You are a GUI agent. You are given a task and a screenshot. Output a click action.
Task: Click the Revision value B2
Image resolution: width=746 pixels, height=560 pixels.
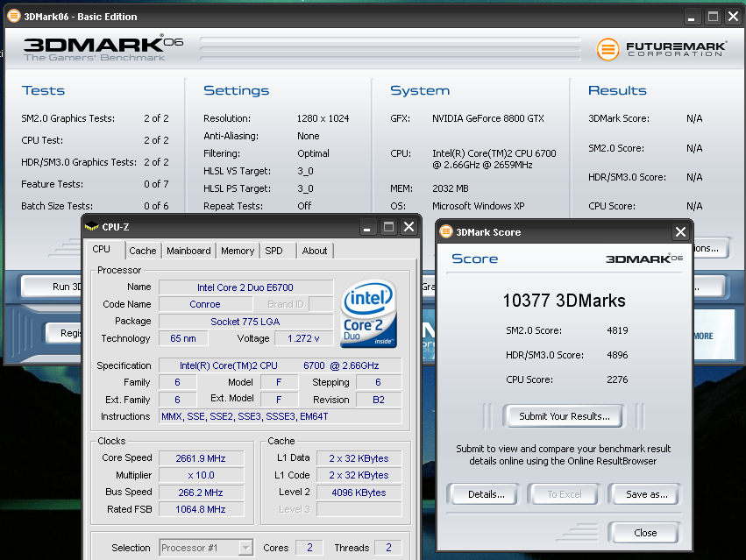click(379, 400)
